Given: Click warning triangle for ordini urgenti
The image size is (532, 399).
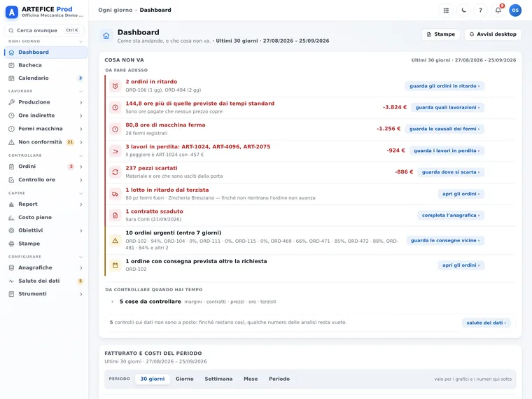Looking at the screenshot, I should 115,240.
